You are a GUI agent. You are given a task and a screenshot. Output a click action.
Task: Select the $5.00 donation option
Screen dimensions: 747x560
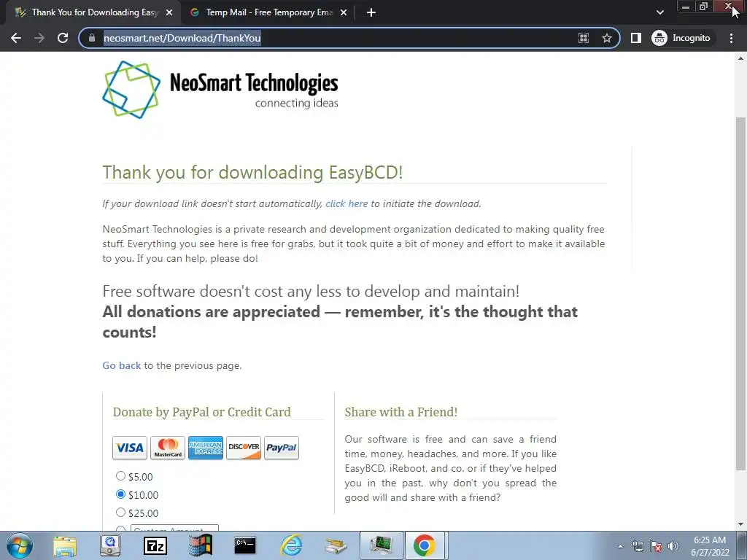pos(120,475)
